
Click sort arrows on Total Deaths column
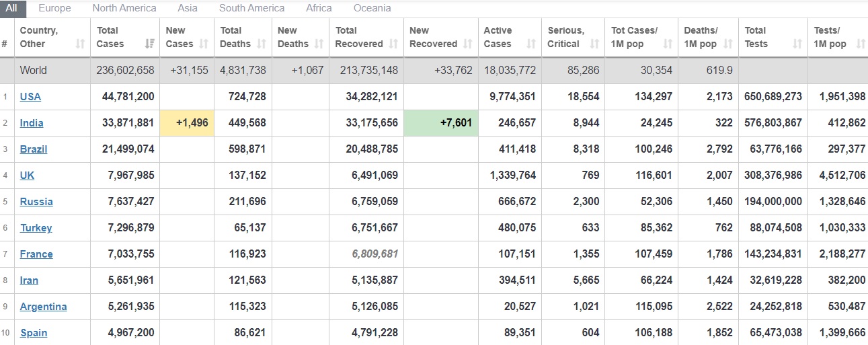pos(262,44)
